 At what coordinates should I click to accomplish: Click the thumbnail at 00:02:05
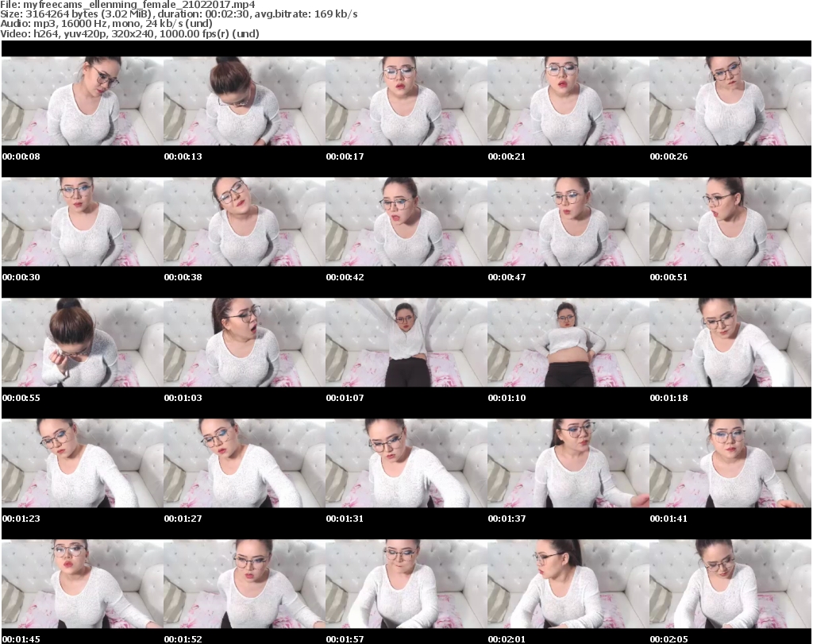tap(730, 584)
